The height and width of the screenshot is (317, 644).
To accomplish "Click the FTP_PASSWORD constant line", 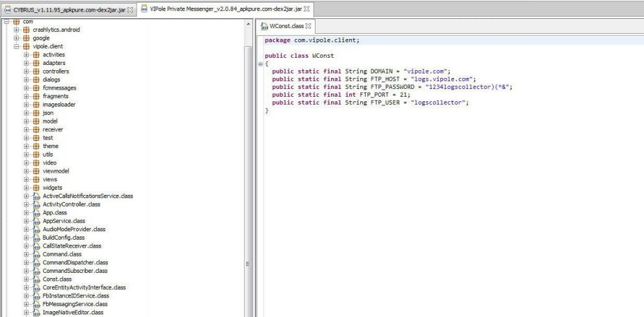I will 392,87.
